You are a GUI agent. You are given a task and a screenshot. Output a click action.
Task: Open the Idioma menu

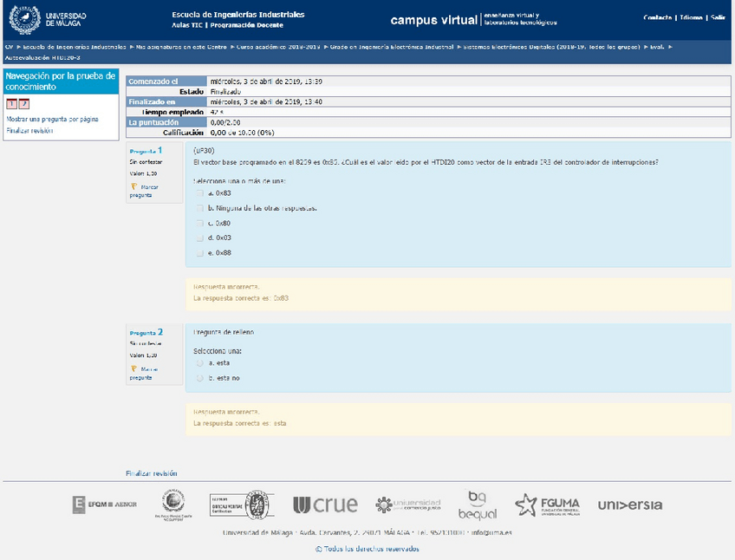tap(692, 17)
